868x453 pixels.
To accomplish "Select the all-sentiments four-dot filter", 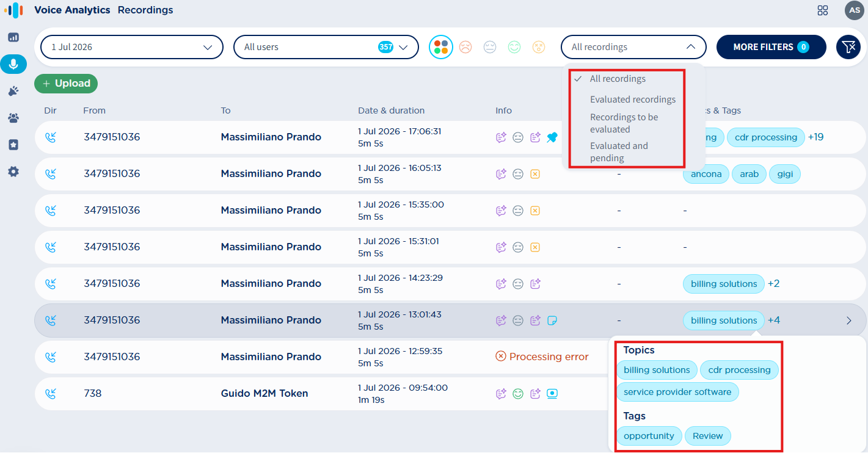I will click(441, 47).
